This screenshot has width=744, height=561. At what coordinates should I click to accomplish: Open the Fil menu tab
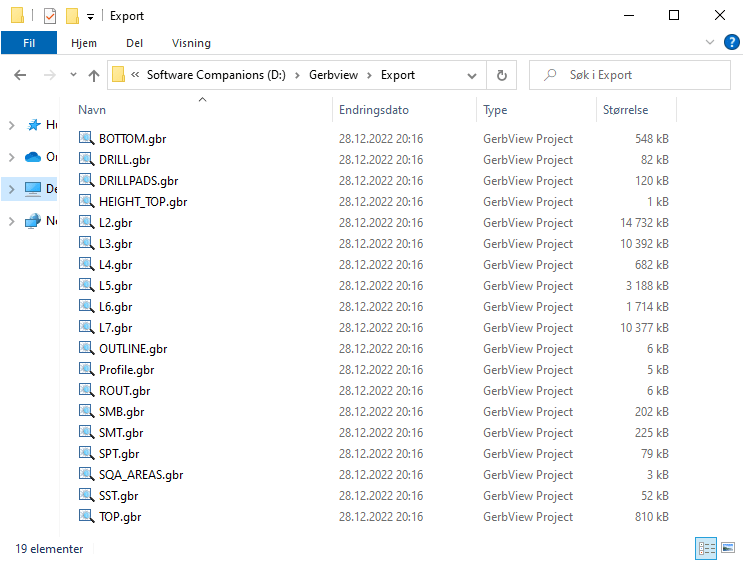click(x=29, y=43)
